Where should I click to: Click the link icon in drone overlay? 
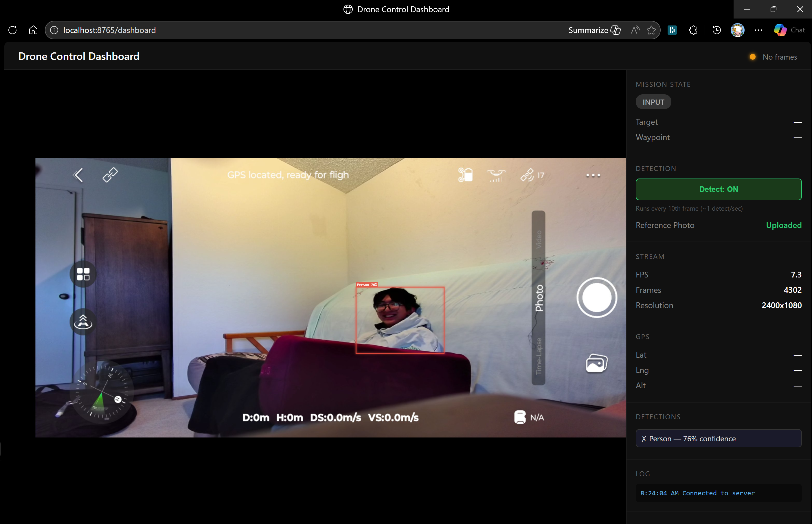point(110,175)
